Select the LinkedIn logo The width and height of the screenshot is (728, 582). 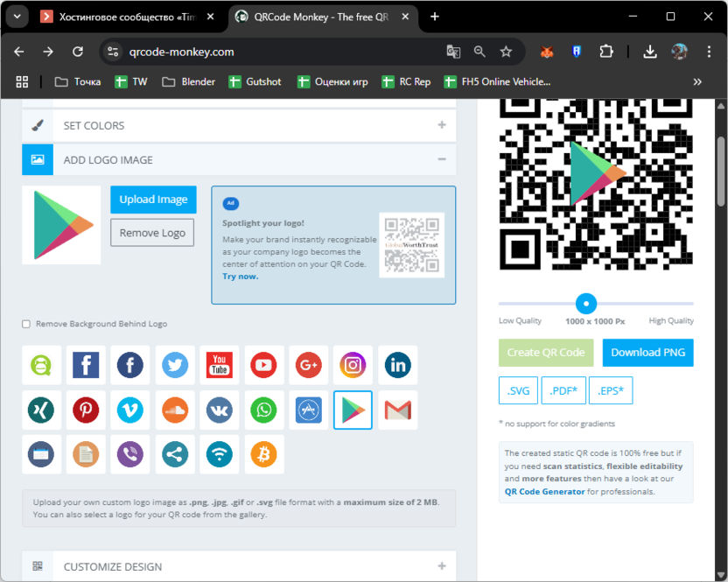(397, 365)
